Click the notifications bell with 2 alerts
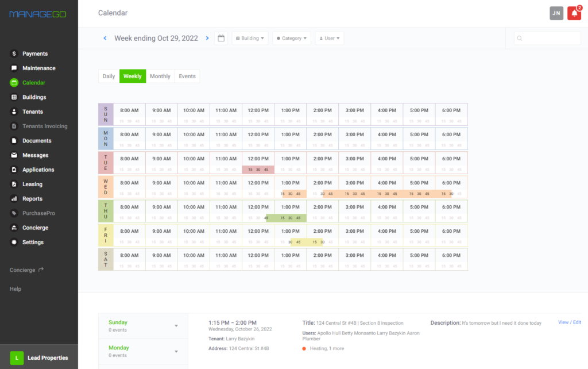The width and height of the screenshot is (588, 369). pos(575,13)
